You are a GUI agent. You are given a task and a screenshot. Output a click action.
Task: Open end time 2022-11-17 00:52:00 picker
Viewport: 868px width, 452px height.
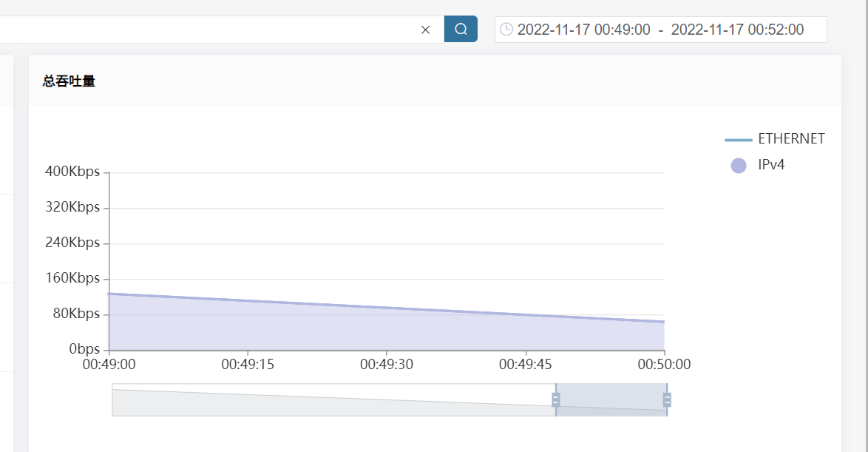pos(736,30)
